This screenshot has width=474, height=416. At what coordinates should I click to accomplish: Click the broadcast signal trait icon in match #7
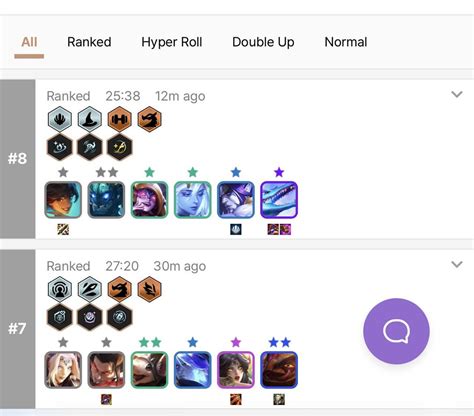click(x=60, y=289)
